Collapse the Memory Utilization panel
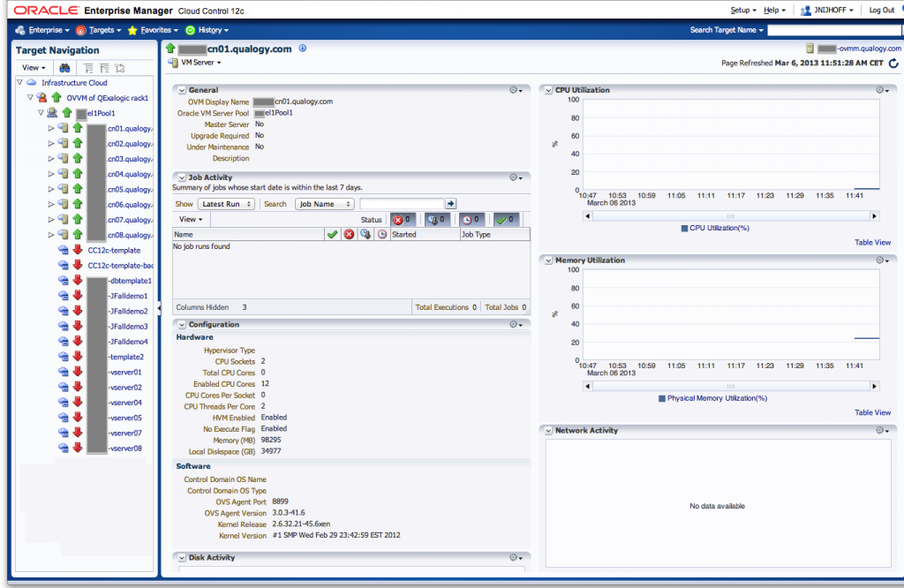904x588 pixels. (x=548, y=260)
